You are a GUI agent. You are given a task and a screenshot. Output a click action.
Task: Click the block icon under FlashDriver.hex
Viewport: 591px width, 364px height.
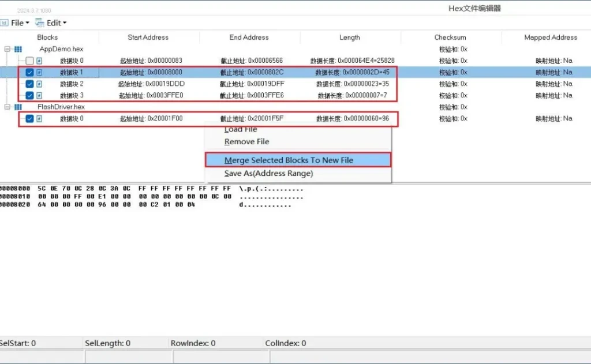point(39,119)
